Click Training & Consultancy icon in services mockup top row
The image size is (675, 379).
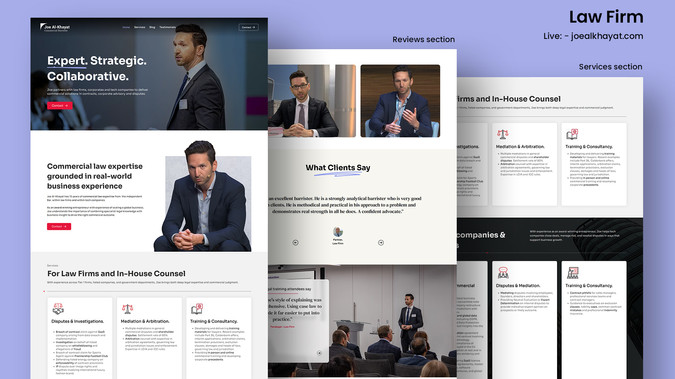coord(572,134)
